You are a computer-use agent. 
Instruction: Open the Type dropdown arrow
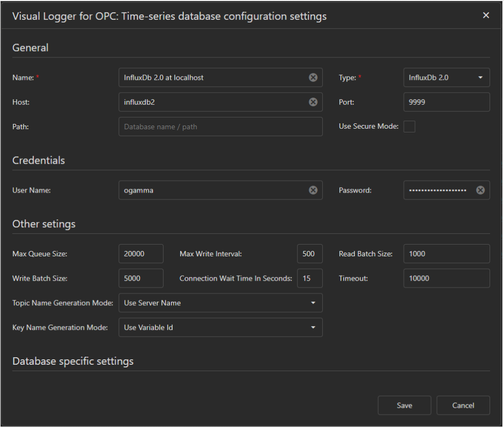point(481,77)
